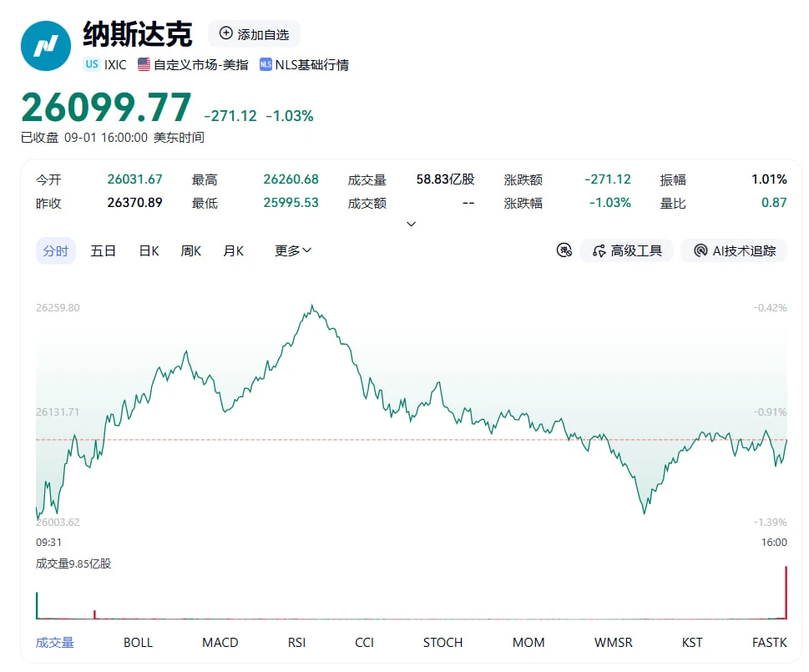Click the 成交量9.85亿股 volume label
The width and height of the screenshot is (809, 672).
pos(73,563)
